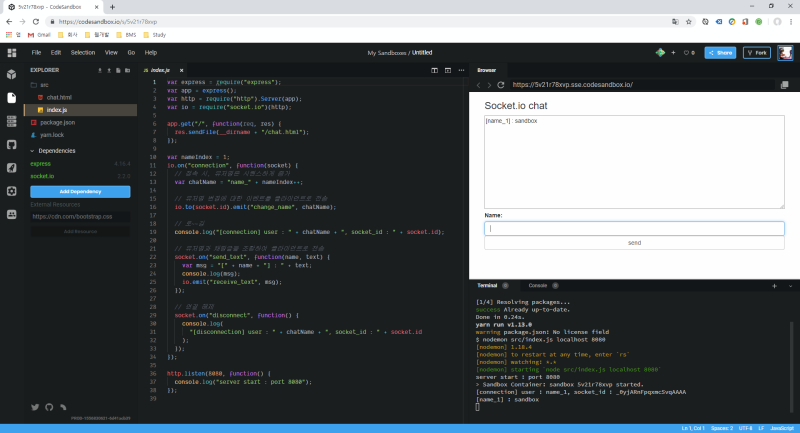Click the preview layout icon in editor header

tap(447, 70)
